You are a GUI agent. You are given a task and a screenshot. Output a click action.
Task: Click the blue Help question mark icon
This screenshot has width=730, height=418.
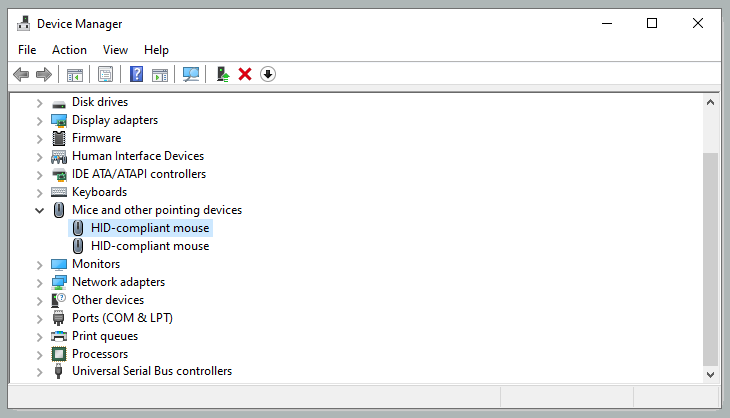136,74
